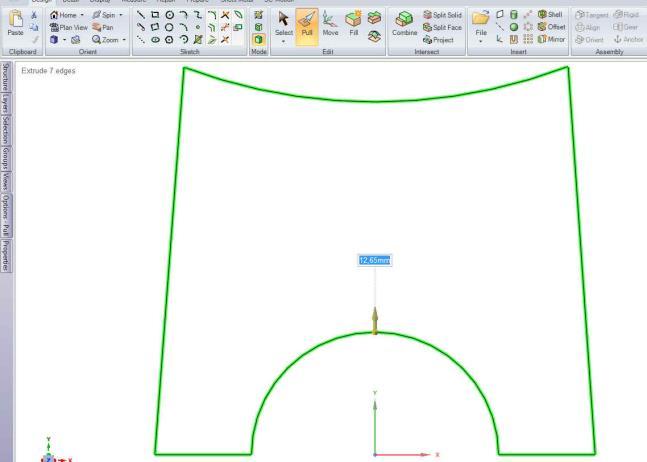Open the graphics style cube dropdown arrow
This screenshot has height=462, width=647.
64,40
